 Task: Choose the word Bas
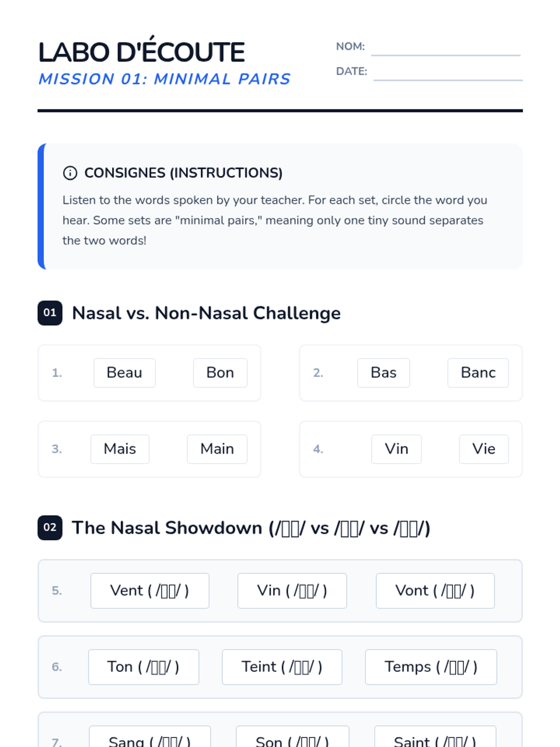(384, 373)
